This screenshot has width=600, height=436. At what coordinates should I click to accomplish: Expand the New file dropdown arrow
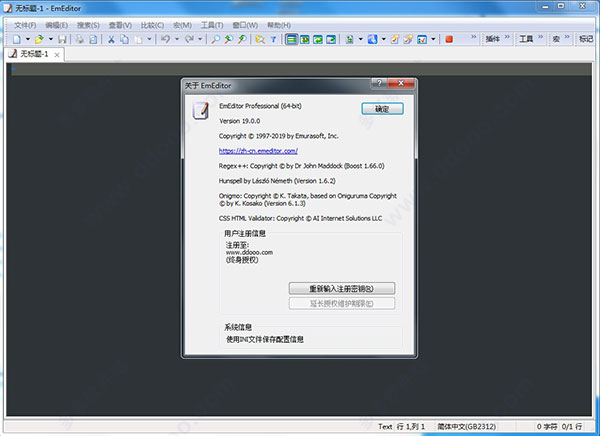click(x=28, y=39)
